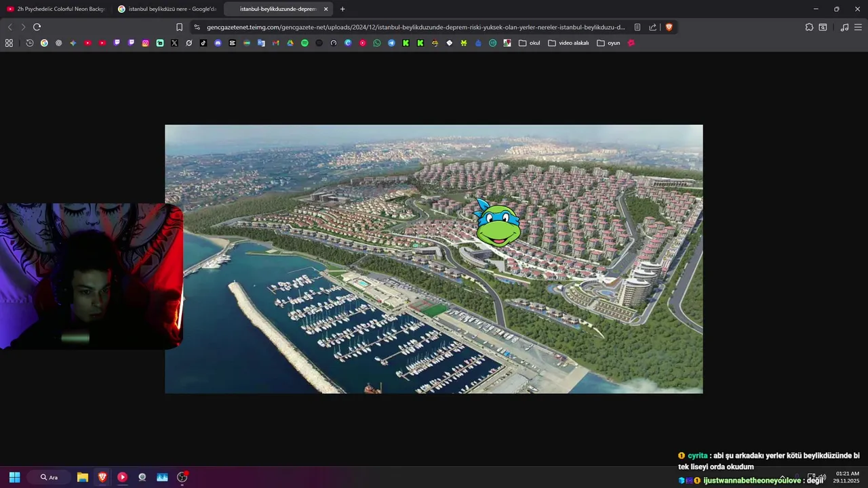Open the Discord bookmark

coord(218,43)
